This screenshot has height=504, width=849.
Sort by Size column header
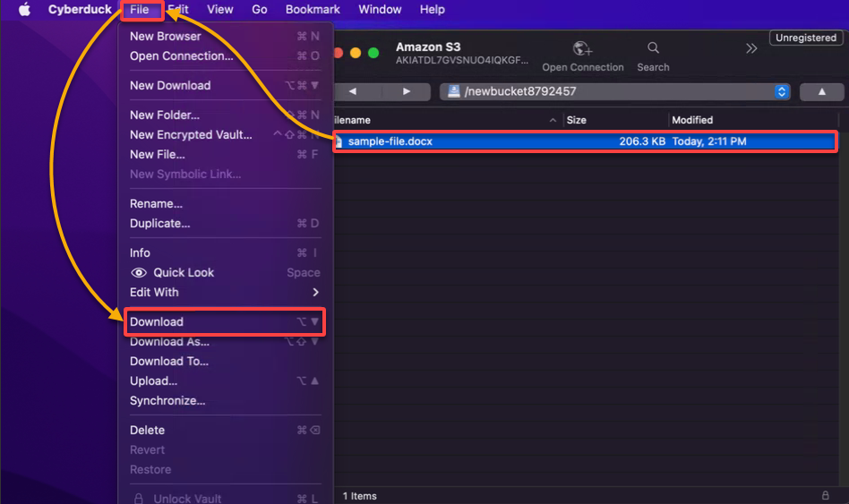point(615,120)
